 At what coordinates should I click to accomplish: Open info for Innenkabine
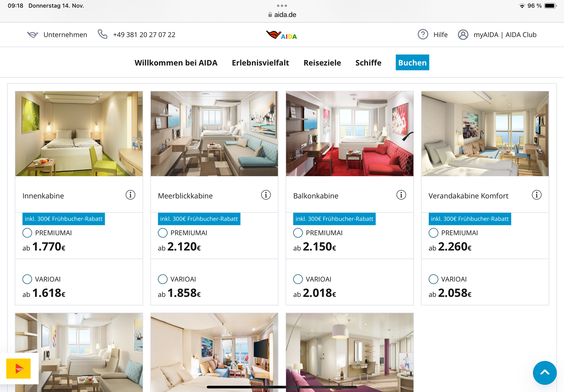(x=130, y=195)
